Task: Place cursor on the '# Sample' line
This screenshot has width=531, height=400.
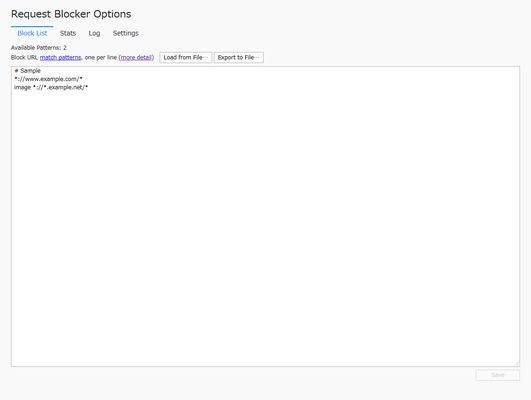Action: (27, 71)
